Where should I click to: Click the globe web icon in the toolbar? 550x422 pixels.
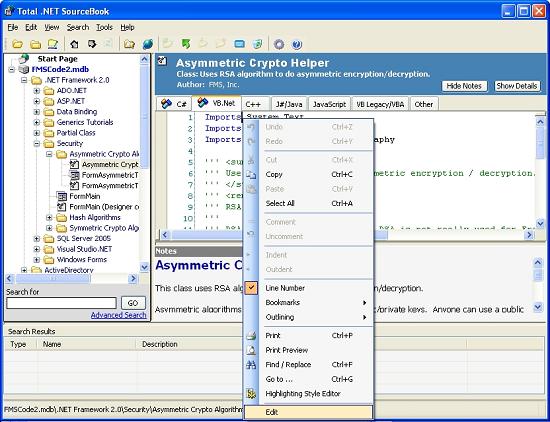[x=148, y=44]
